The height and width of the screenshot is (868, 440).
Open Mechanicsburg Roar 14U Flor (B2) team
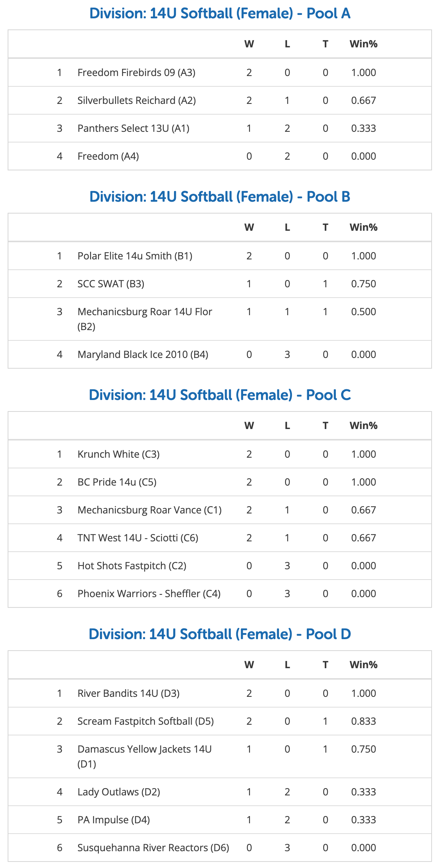145,312
